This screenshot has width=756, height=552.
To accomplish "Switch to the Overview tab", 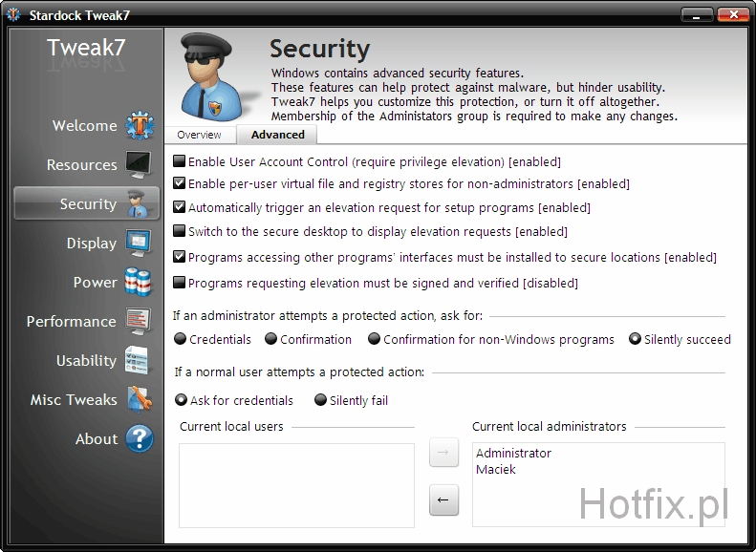I will click(x=199, y=135).
